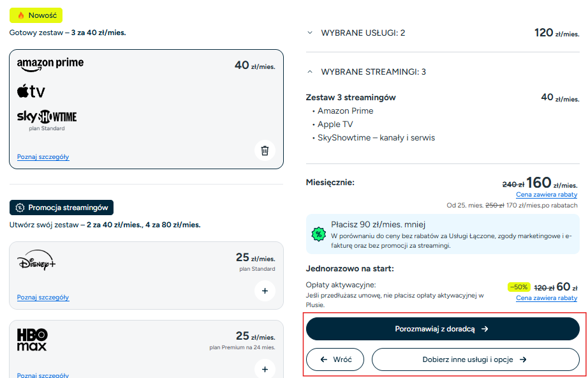Click the Apple TV logo
This screenshot has height=378, width=588.
point(31,91)
